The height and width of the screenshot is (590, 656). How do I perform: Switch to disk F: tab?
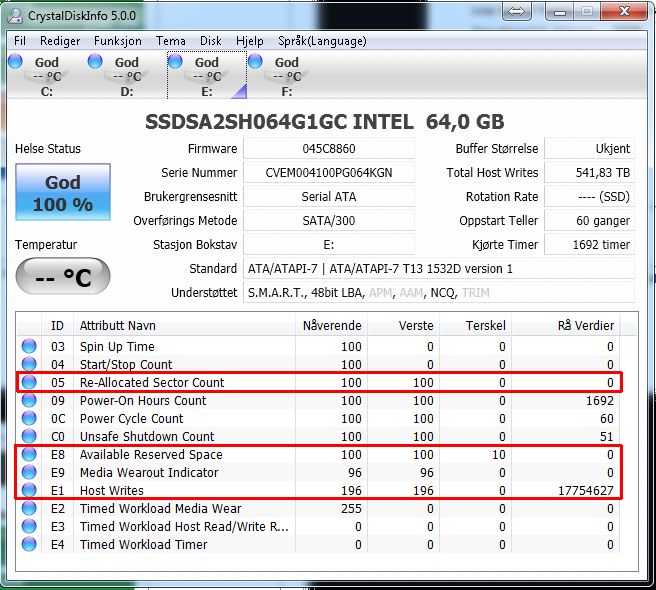pos(286,76)
